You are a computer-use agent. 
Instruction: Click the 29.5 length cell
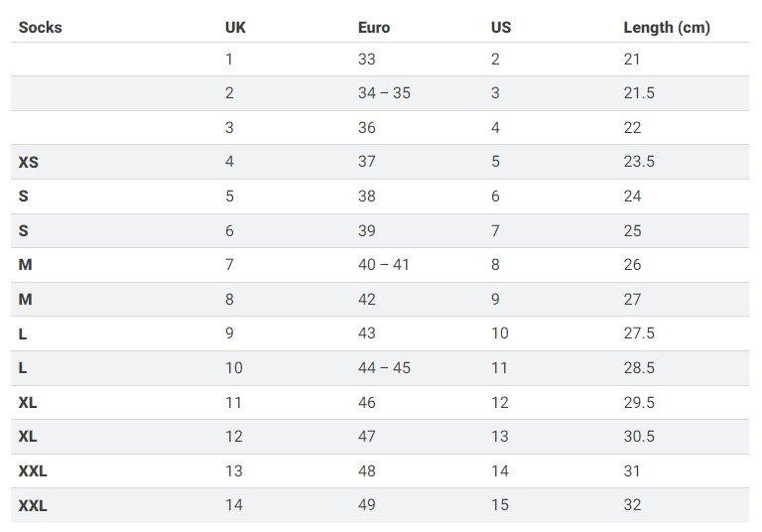click(639, 403)
